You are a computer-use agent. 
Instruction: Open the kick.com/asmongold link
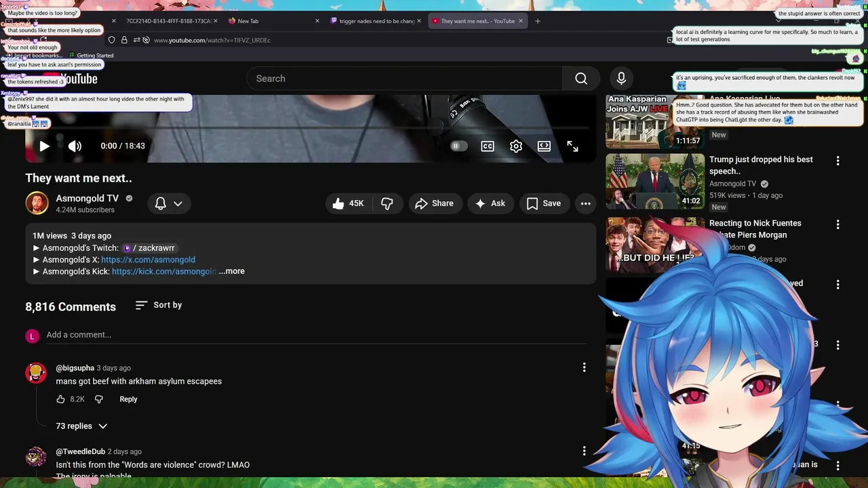tap(164, 271)
